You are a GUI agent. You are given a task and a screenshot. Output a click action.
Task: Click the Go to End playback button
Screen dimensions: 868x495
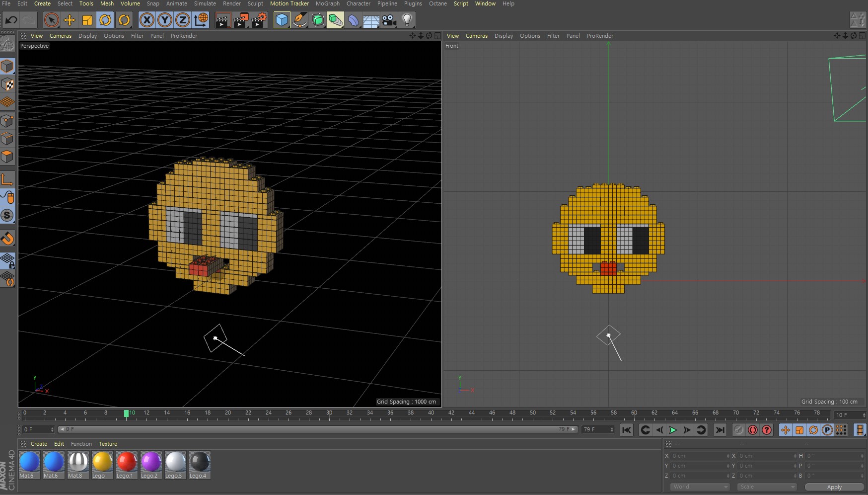[720, 430]
